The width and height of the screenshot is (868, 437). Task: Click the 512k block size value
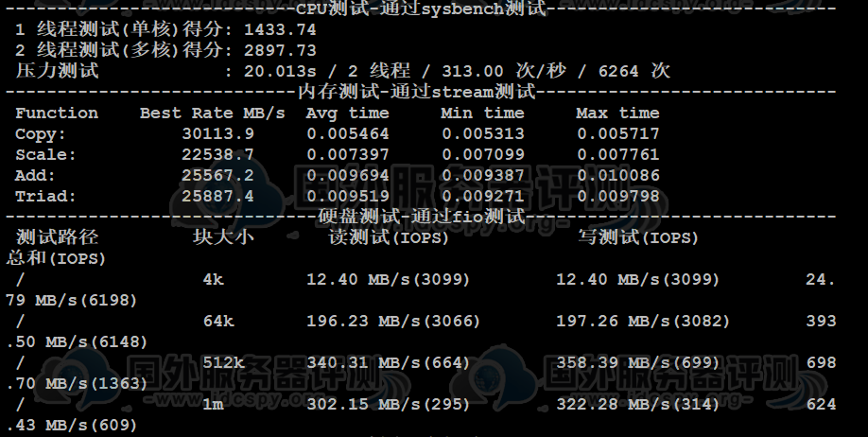coord(223,363)
